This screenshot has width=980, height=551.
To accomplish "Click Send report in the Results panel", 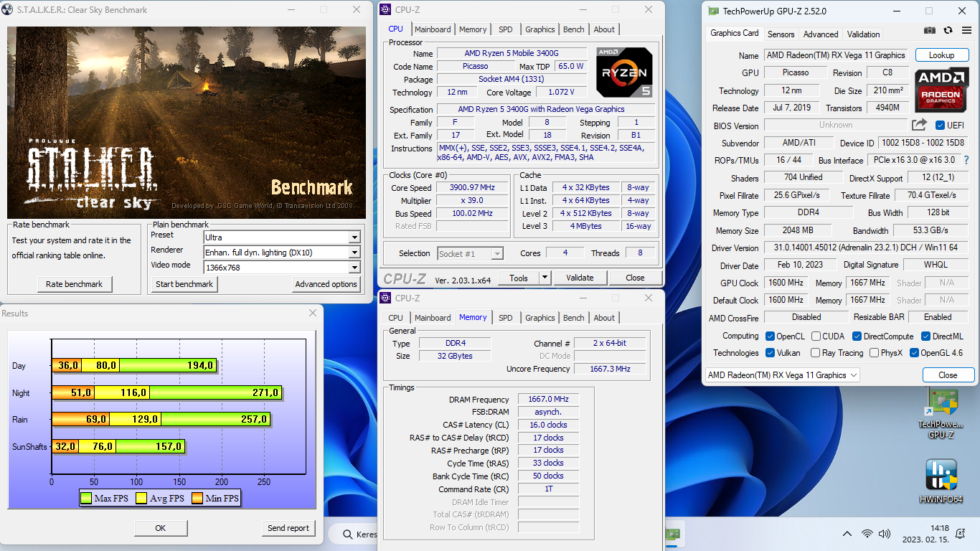I will [x=288, y=528].
